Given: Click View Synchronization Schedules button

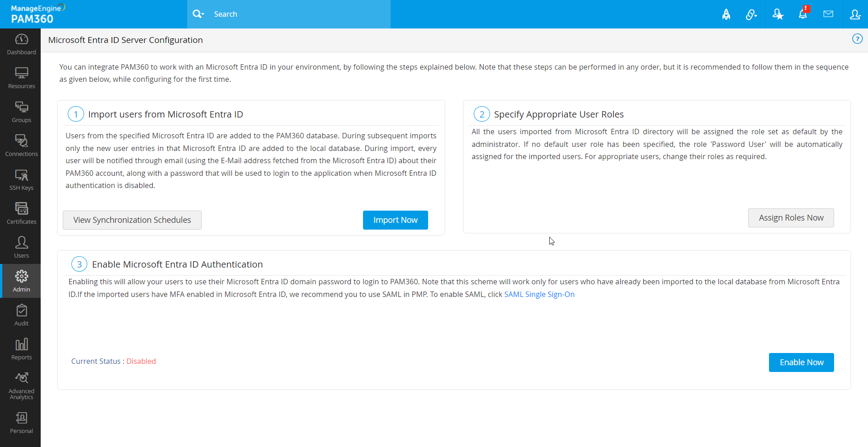Looking at the screenshot, I should [x=132, y=220].
